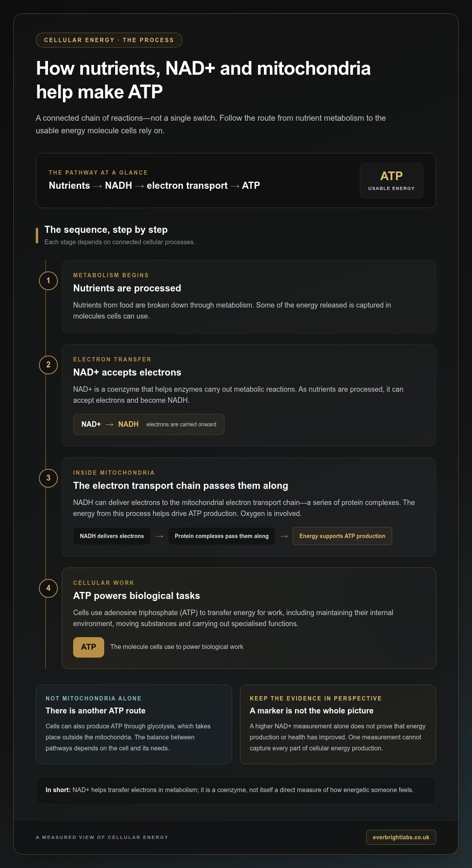Screen dimensions: 472x868
Task: Click the Nutrients are processed heading
Action: tap(127, 288)
